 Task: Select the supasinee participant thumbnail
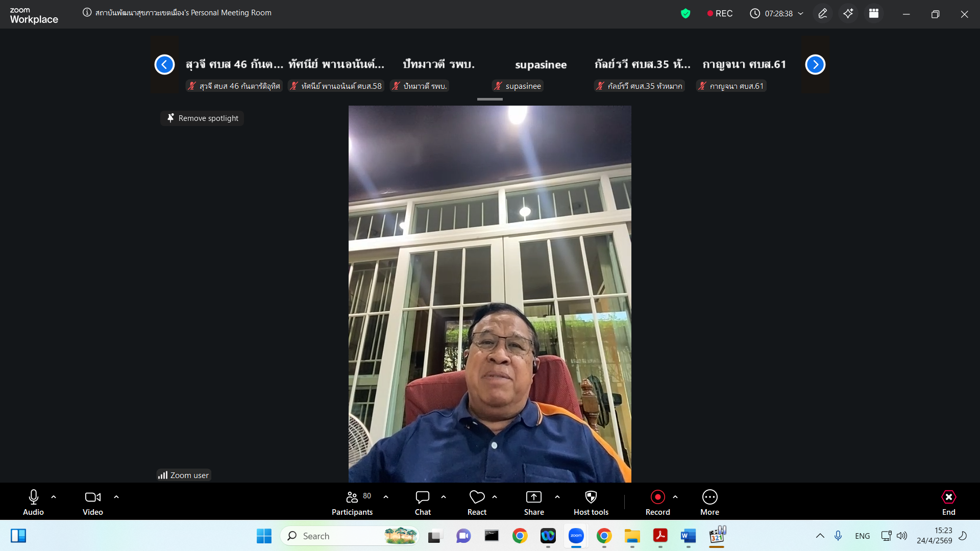tap(541, 65)
